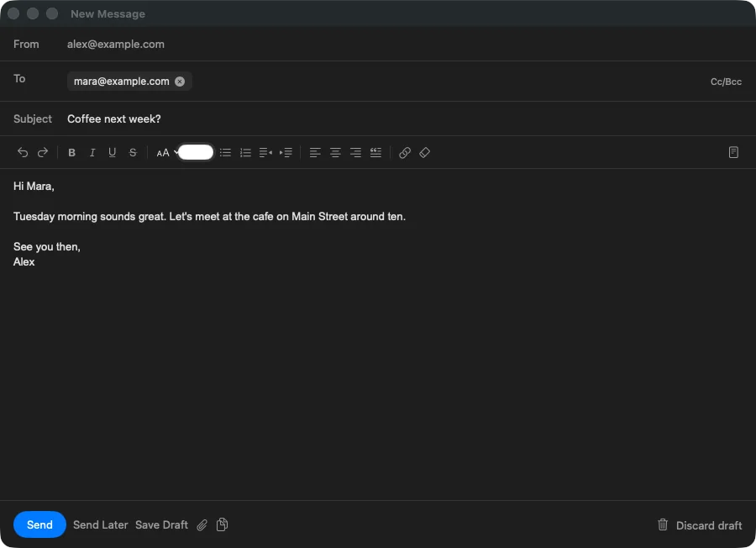The image size is (756, 548).
Task: Click the documents icon beside the paperclip
Action: (x=223, y=524)
